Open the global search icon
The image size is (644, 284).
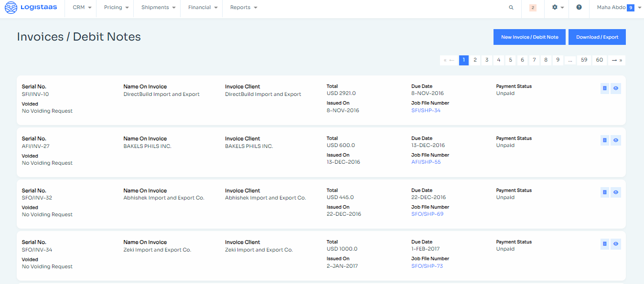click(x=511, y=8)
